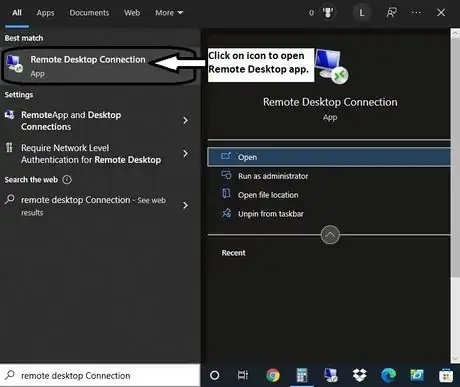Switch to the Web filter tab

click(x=132, y=13)
